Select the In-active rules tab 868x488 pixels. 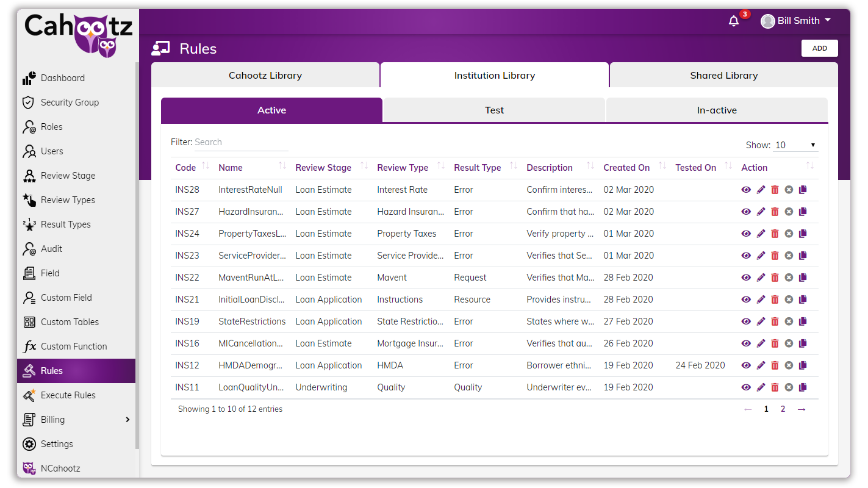coord(717,110)
